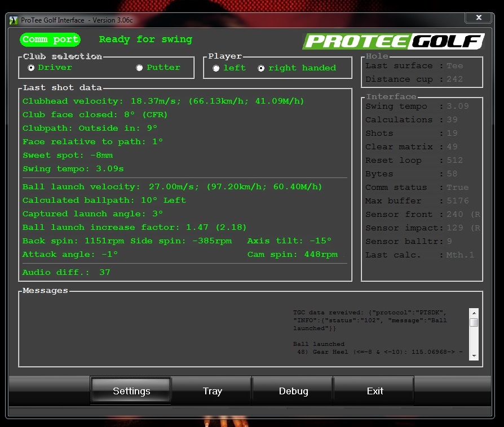Click the 'Cam spin: 448rpm' value
Screen dimensions: 504x427
[x=293, y=254]
